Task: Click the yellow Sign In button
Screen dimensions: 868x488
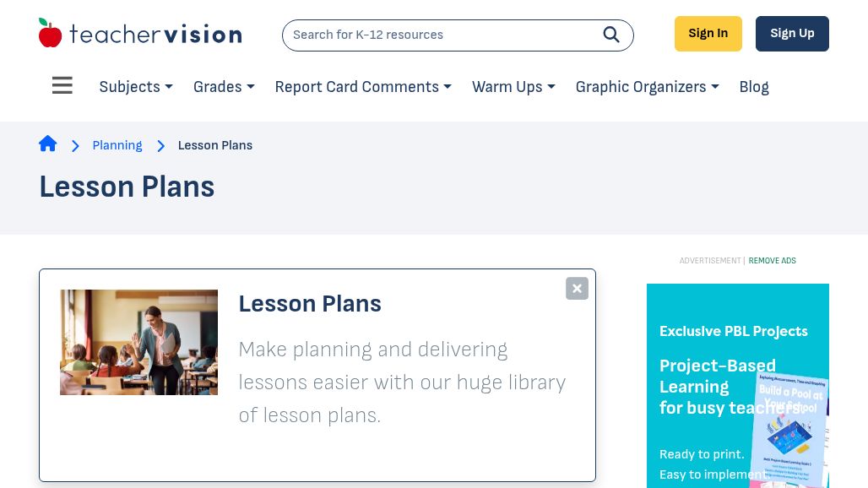Action: click(708, 34)
